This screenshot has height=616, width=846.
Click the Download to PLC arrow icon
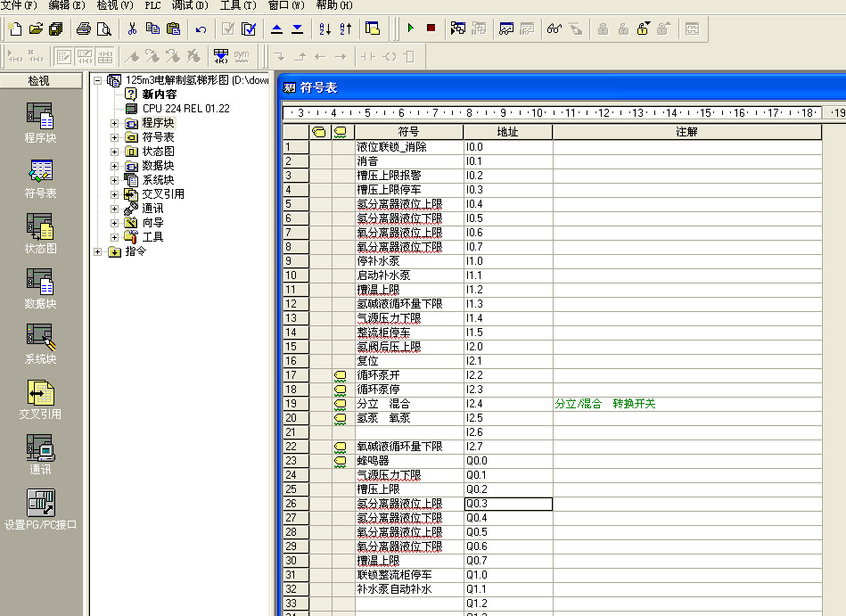[297, 29]
